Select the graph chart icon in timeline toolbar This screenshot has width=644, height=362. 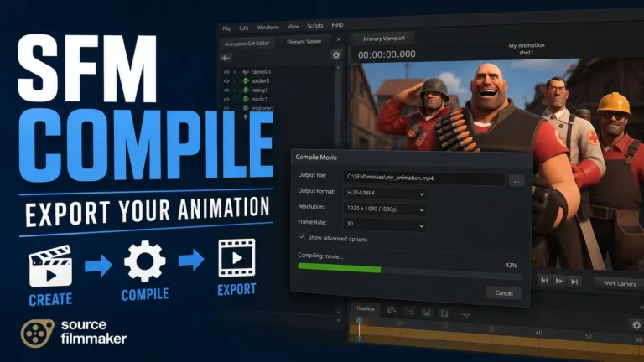427,313
